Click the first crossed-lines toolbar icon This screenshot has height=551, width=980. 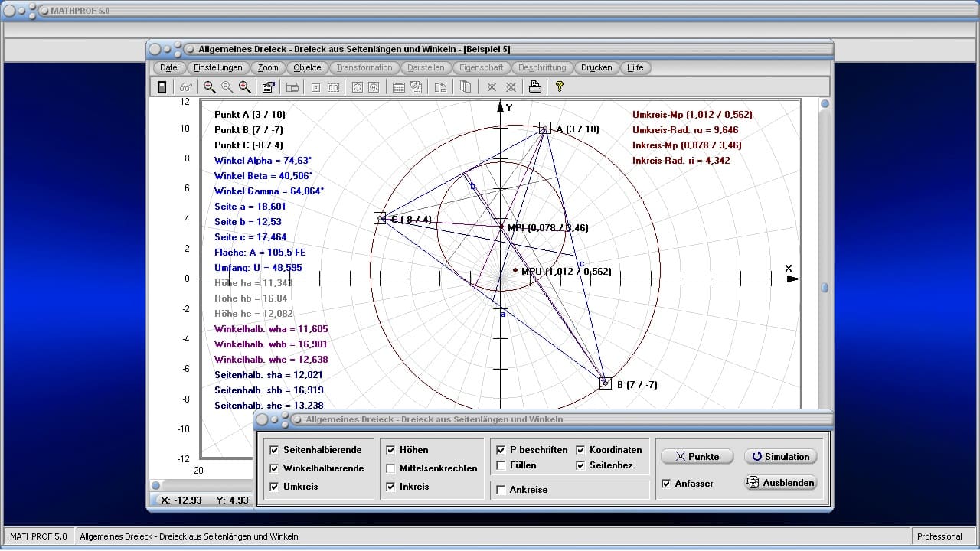(x=492, y=87)
